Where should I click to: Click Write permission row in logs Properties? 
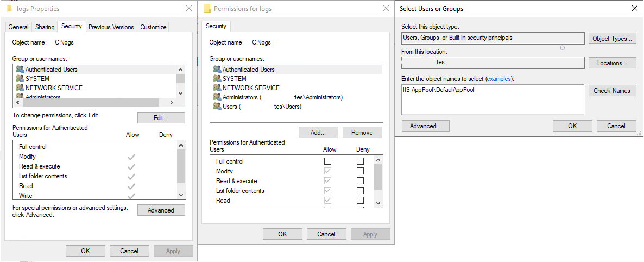click(x=94, y=196)
